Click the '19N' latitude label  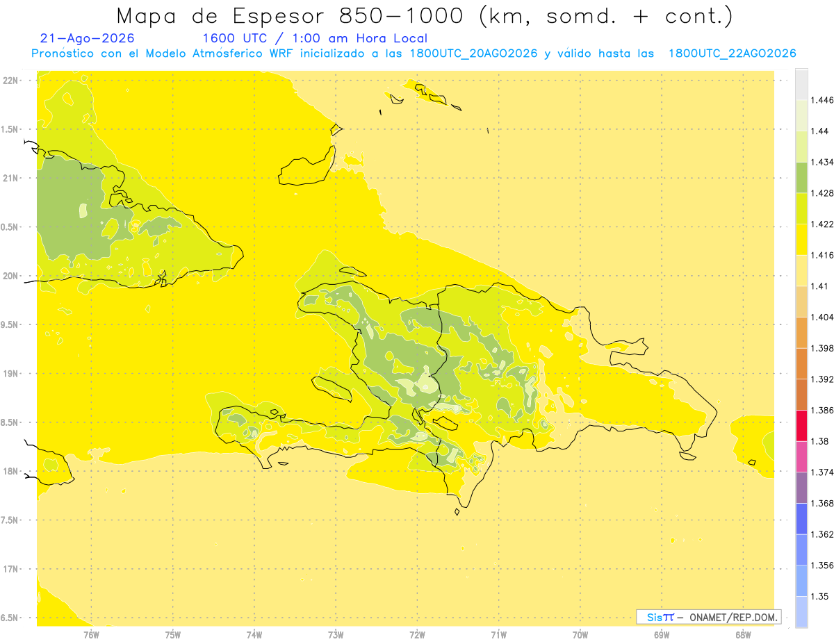[x=12, y=374]
